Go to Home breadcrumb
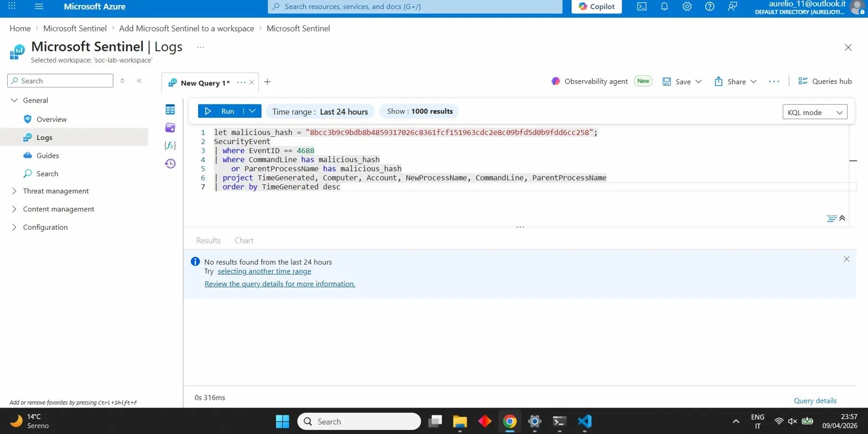This screenshot has width=868, height=434. [20, 28]
